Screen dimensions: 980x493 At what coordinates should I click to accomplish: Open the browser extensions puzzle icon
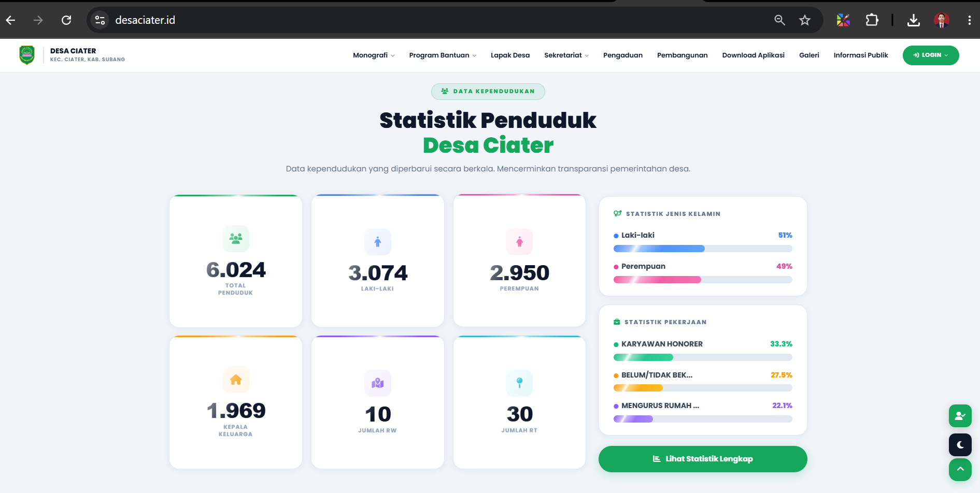pos(872,20)
